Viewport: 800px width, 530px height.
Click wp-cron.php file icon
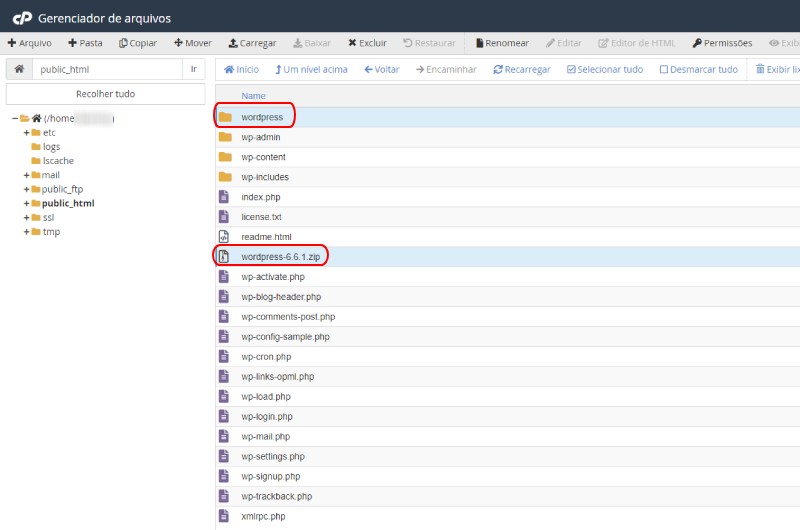(x=223, y=356)
